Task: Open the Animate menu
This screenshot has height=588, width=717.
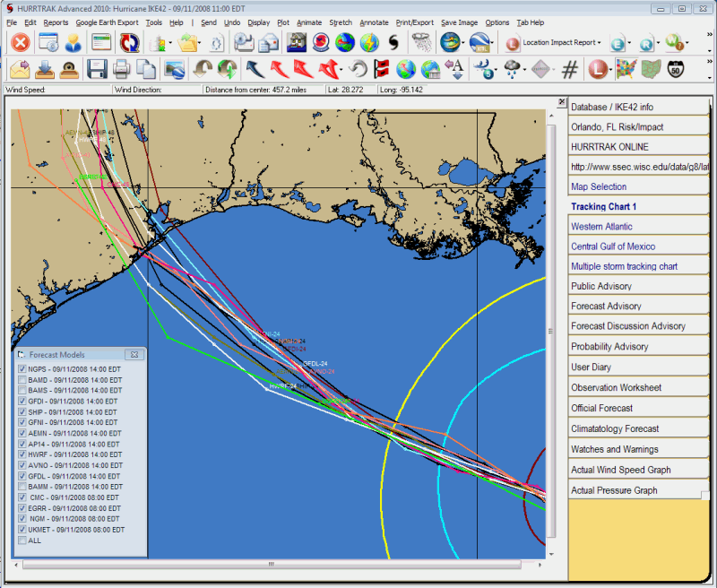Action: pyautogui.click(x=308, y=22)
